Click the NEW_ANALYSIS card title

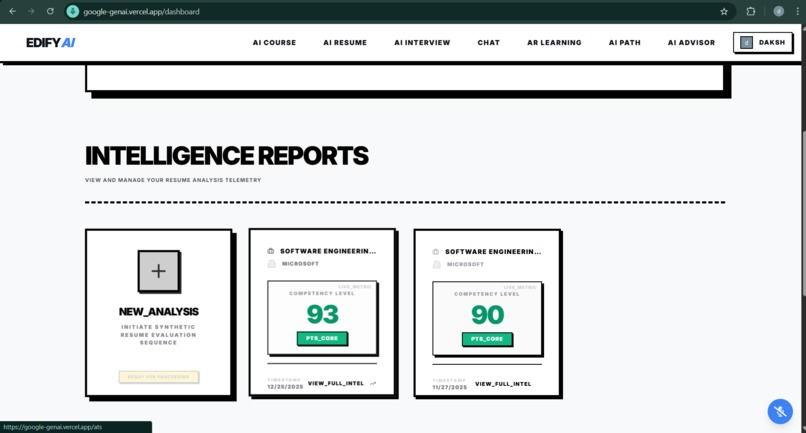(x=159, y=312)
